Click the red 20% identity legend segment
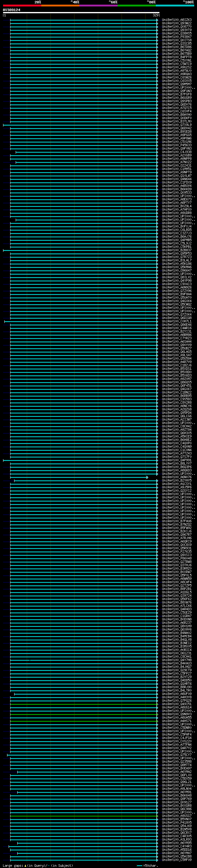197x868 pixels. (x=22, y=6)
